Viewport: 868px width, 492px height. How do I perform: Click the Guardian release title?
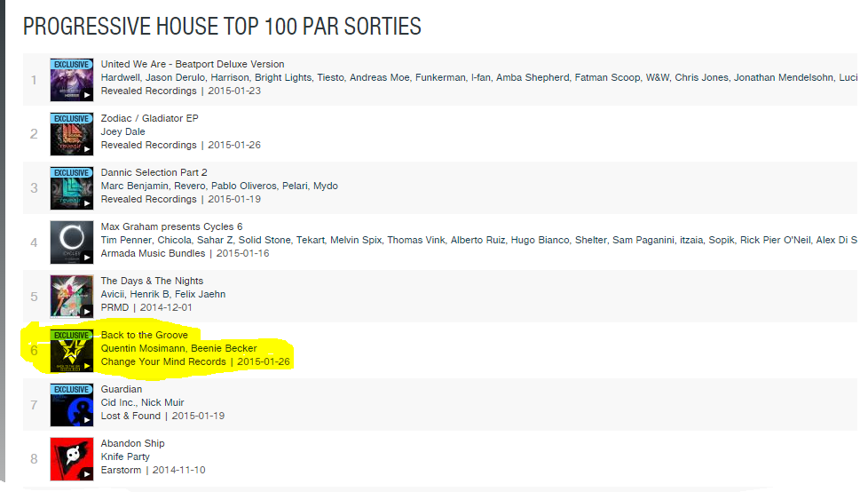[x=122, y=390]
